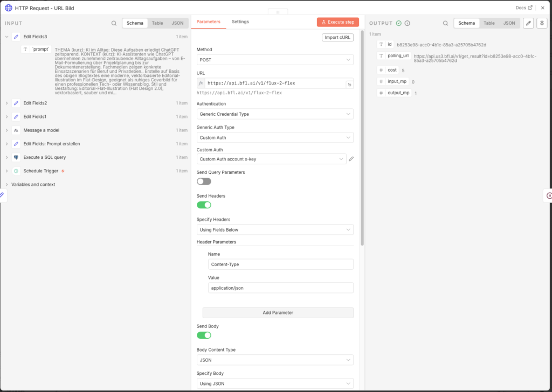Pin the output data

pyautogui.click(x=542, y=23)
